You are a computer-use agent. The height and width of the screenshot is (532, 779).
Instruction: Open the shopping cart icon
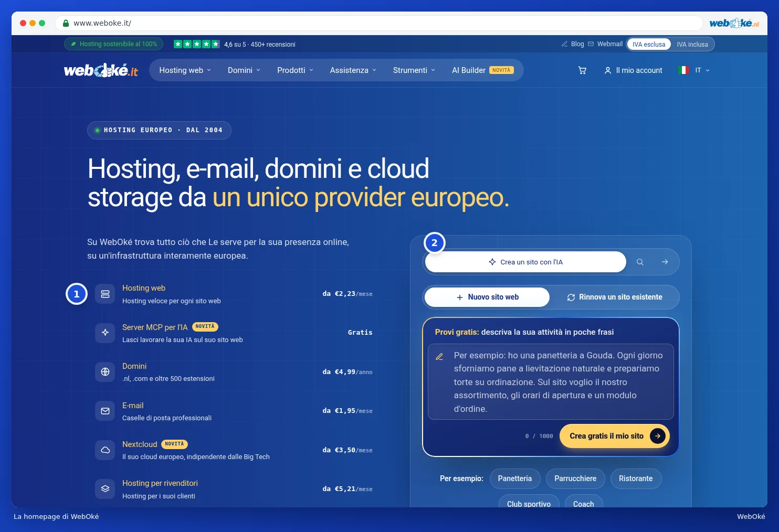pos(582,70)
